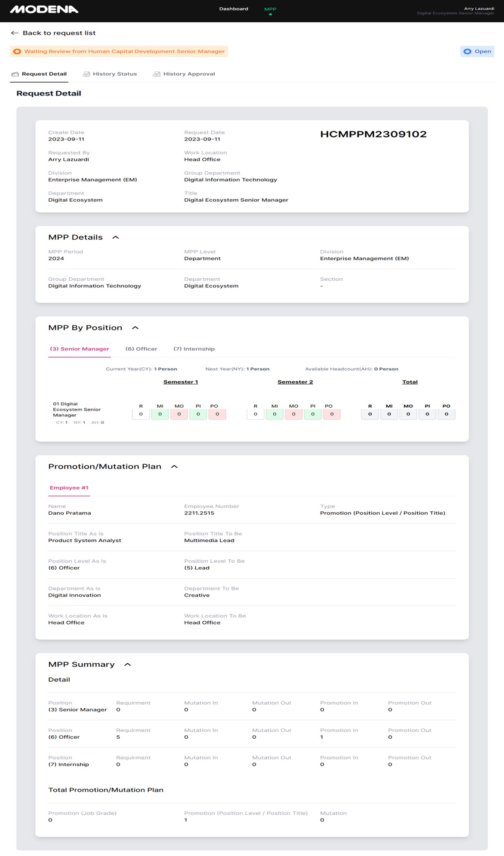Collapse the MPP By Position section

[x=135, y=328]
